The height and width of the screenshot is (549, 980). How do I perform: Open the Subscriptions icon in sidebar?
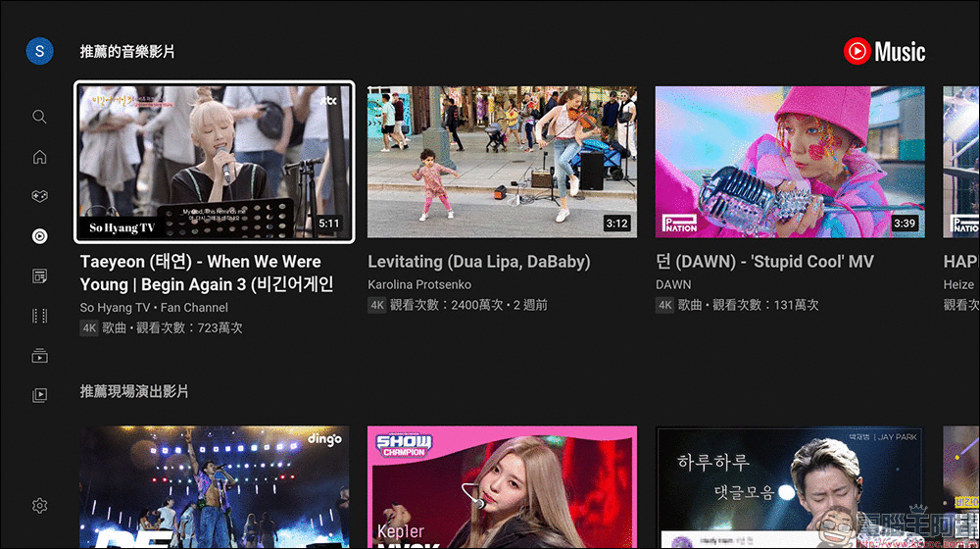(39, 356)
